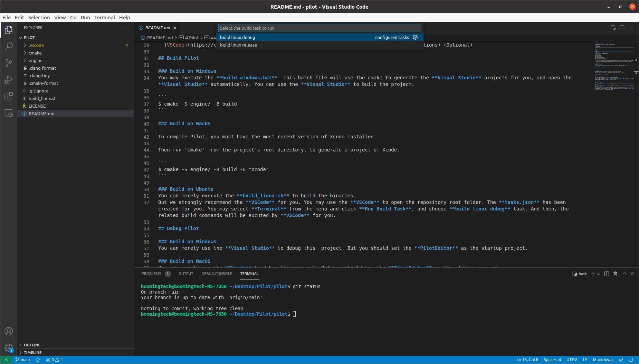Open feedback icon in status bar
639x364 pixels.
(x=621, y=360)
